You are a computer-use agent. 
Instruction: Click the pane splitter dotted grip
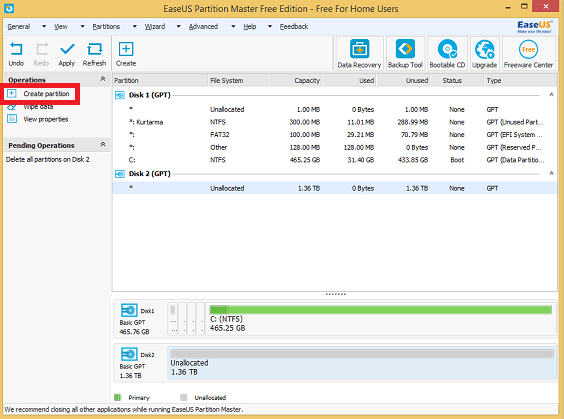[x=335, y=294]
